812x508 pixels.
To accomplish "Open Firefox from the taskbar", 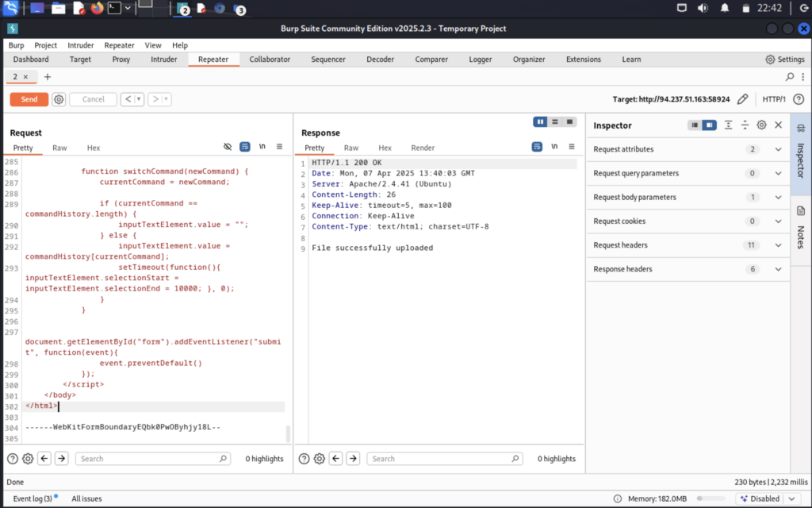I will (x=97, y=8).
